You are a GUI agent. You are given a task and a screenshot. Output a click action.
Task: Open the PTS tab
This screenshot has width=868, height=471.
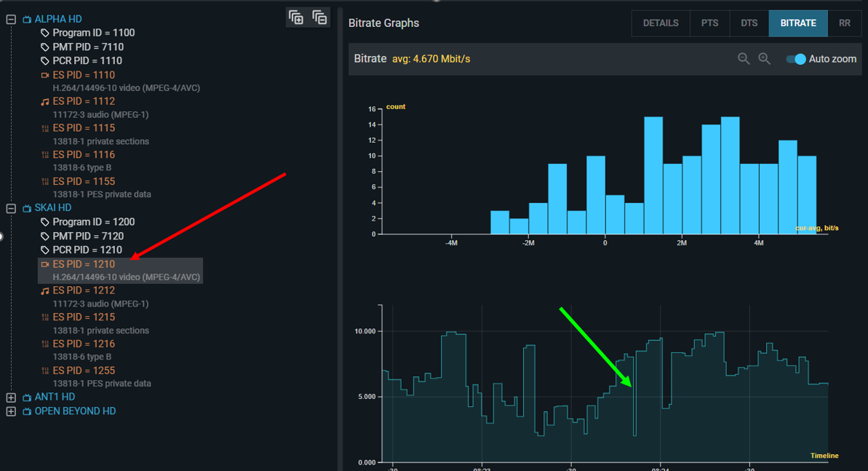pos(709,23)
